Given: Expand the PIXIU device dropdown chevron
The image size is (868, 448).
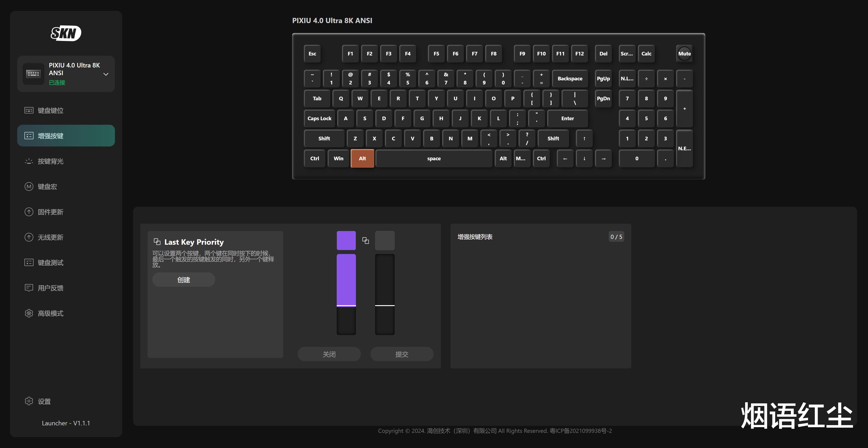Looking at the screenshot, I should [106, 74].
